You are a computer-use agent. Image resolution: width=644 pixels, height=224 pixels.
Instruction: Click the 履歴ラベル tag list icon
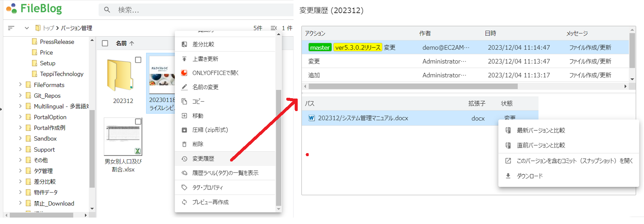(184, 173)
